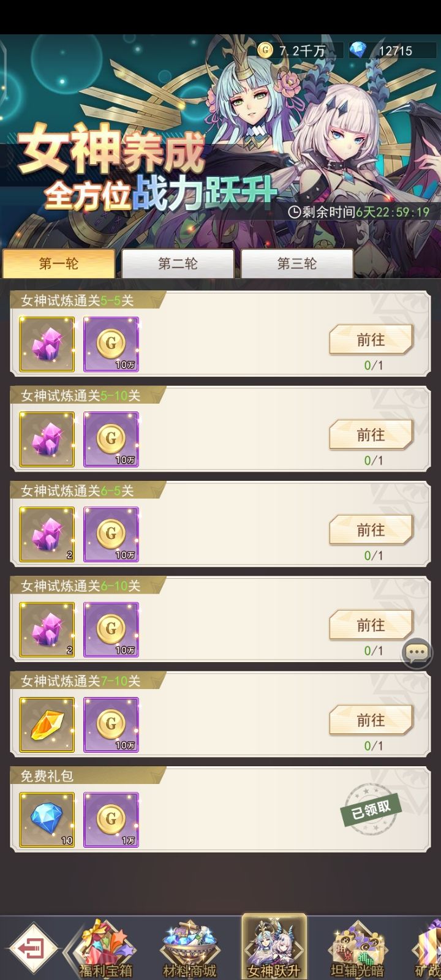Tap blue diamond reward in 免费礼包 row
The width and height of the screenshot is (441, 980).
[47, 820]
